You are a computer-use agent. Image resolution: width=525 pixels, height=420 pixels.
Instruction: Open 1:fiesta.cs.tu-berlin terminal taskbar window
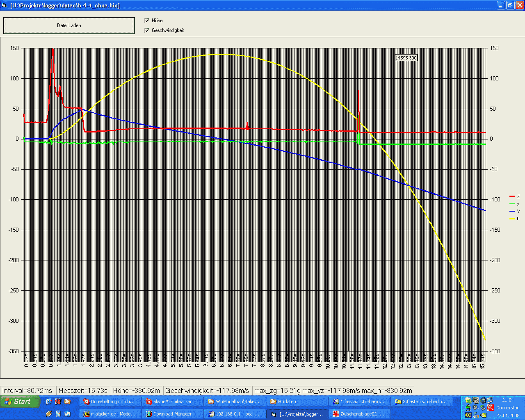pyautogui.click(x=359, y=402)
